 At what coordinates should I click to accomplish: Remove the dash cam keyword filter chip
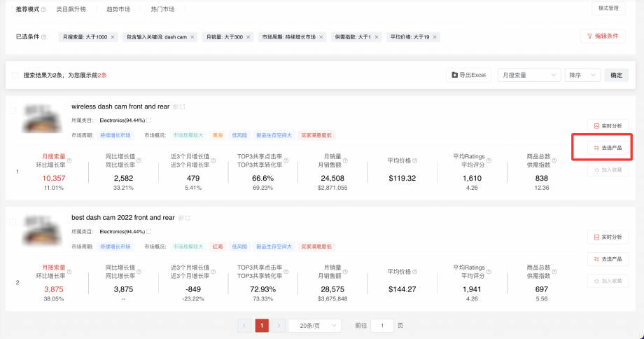192,37
